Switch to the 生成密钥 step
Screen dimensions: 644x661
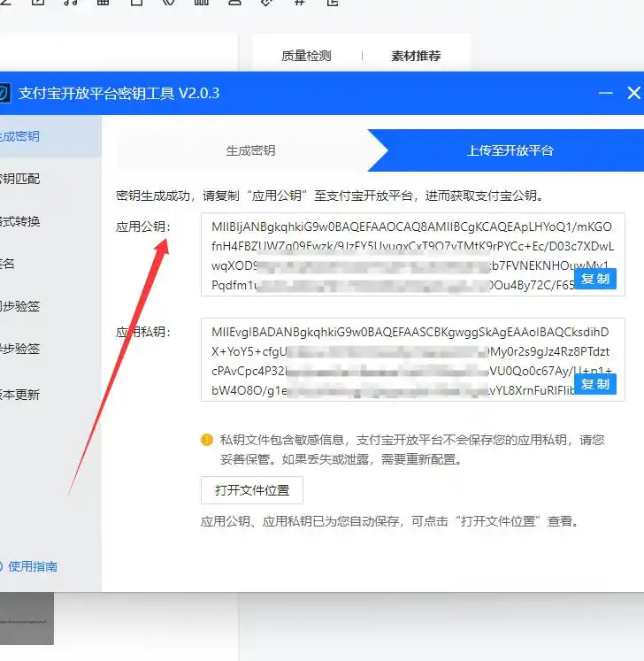click(x=250, y=150)
